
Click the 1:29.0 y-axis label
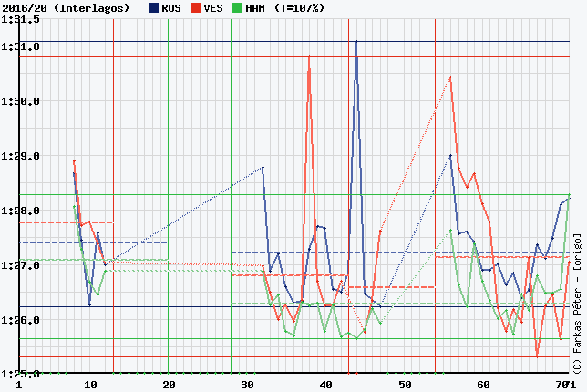(21, 156)
